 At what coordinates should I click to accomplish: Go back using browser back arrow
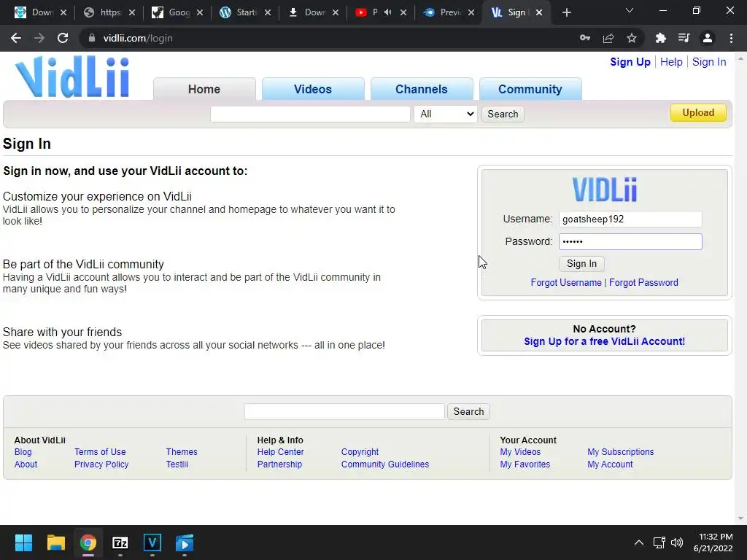pos(16,38)
